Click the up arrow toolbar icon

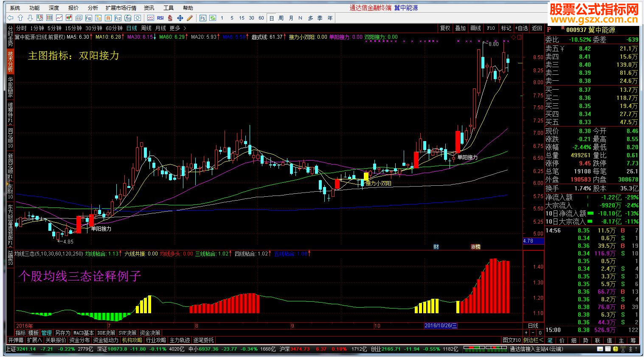click(20, 18)
